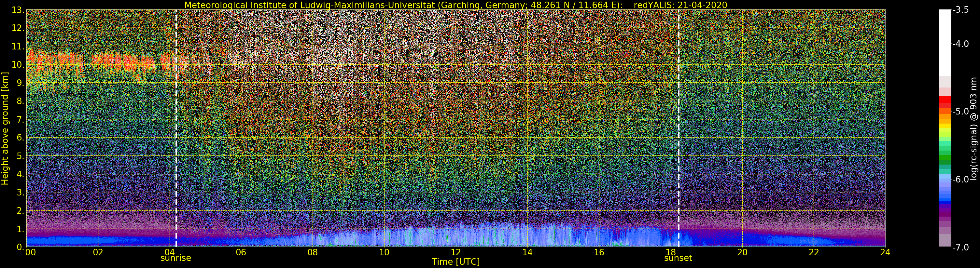This screenshot has height=268, width=980.
Task: Click the '00' time tick label
Action: click(x=30, y=252)
